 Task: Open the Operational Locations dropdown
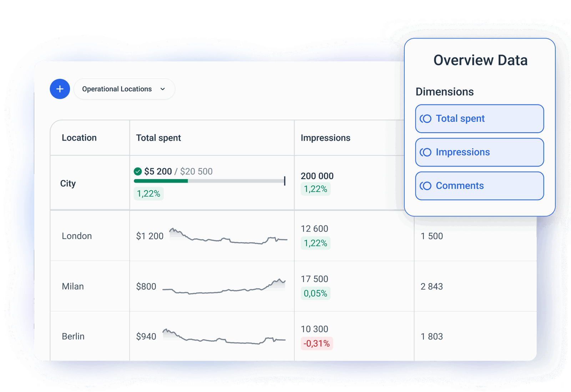[x=124, y=89]
